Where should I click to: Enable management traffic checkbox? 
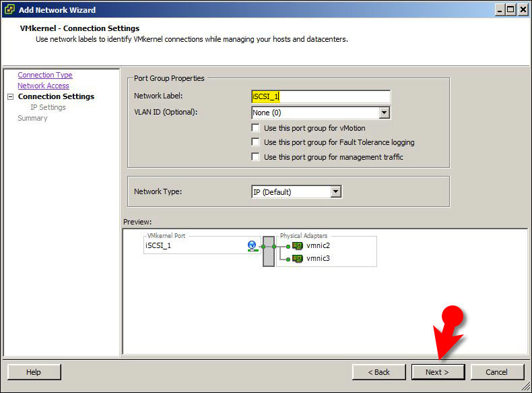pyautogui.click(x=255, y=156)
